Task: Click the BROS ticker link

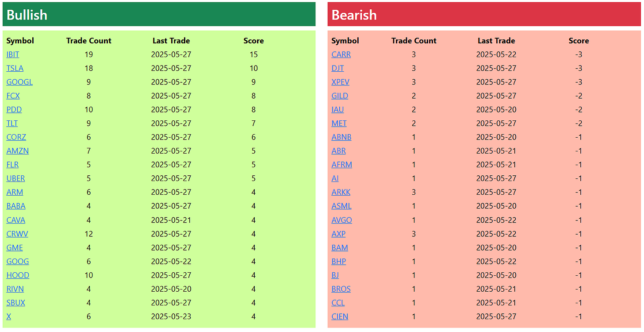Action: (x=341, y=289)
